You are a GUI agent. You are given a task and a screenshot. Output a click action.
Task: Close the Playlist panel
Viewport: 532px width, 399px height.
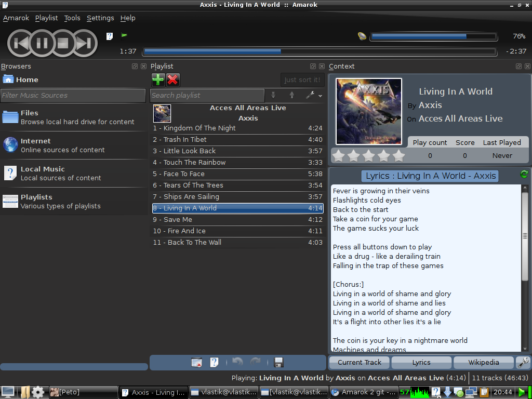322,66
